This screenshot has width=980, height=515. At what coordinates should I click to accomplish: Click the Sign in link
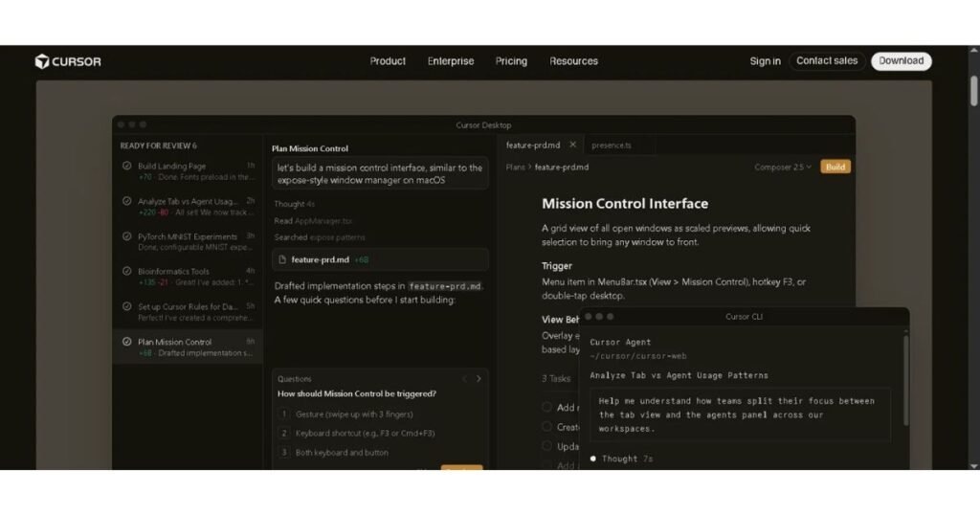click(x=765, y=61)
